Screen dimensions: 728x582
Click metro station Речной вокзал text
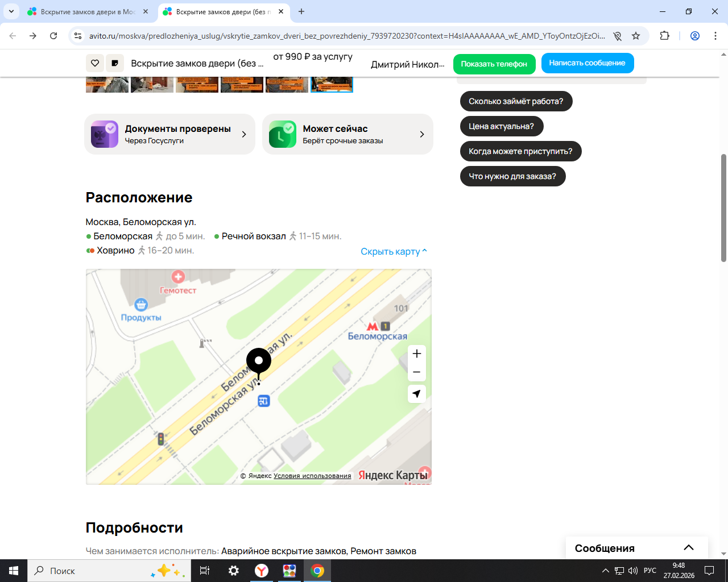point(254,236)
